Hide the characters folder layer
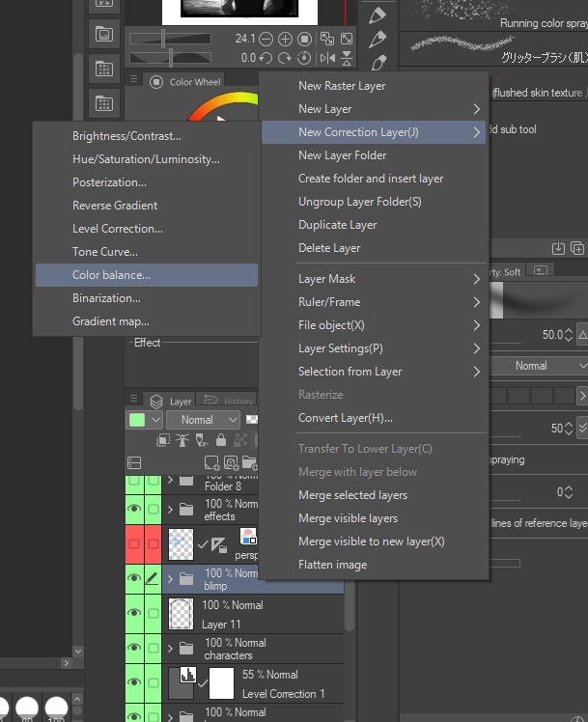Screen dimensions: 588x722 pyautogui.click(x=134, y=648)
